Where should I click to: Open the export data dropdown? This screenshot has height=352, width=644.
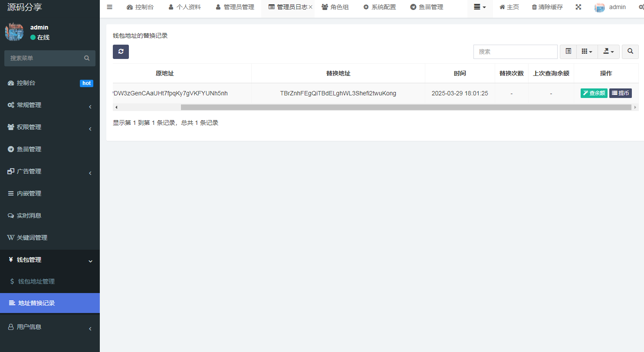[608, 52]
